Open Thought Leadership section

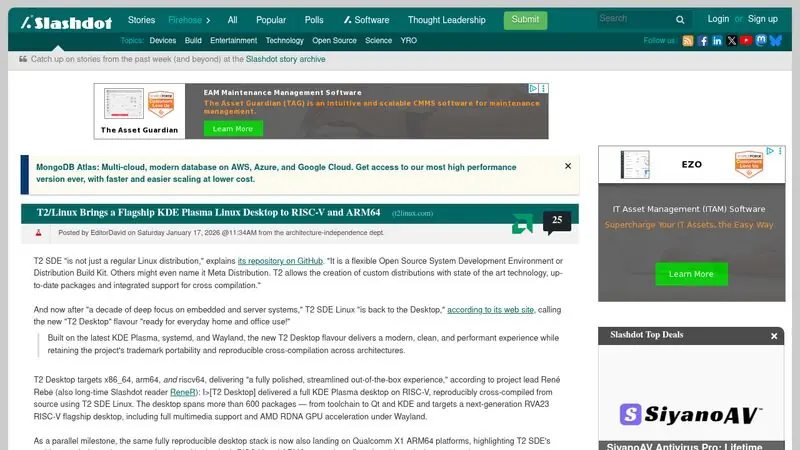446,20
